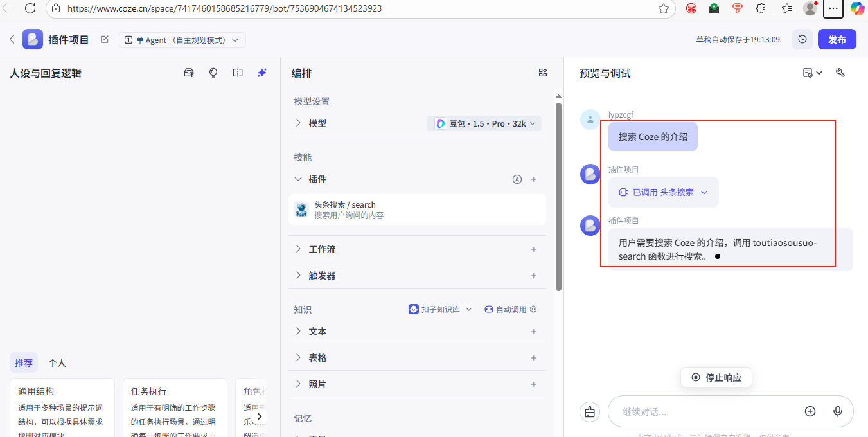Screen dimensions: 868x437
Task: Add a trigger with the 触发器 plus icon
Action: [534, 276]
